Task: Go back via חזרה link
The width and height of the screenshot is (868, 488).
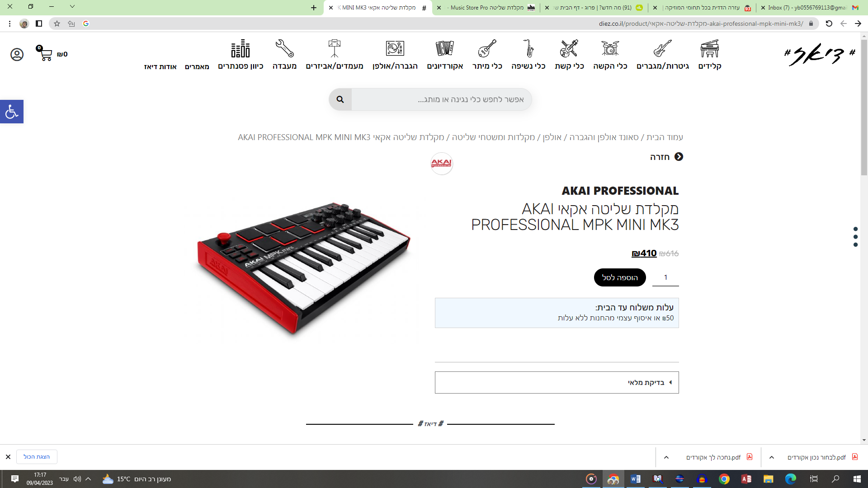Action: pyautogui.click(x=666, y=157)
